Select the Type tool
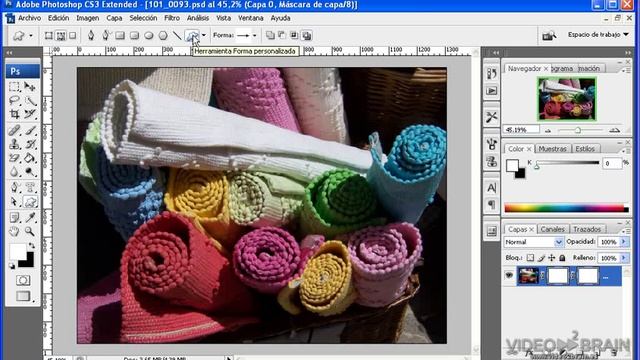Screen dimensions: 640x360 pos(30,188)
